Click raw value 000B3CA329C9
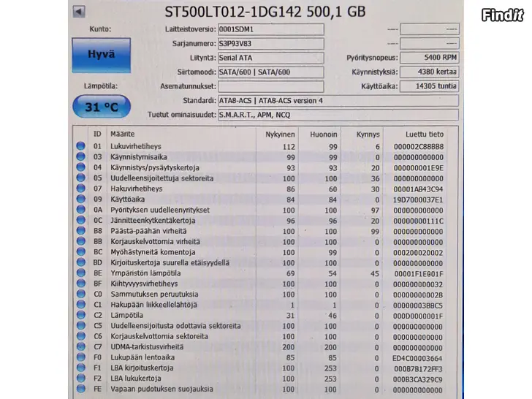The image size is (532, 399). pos(418,379)
